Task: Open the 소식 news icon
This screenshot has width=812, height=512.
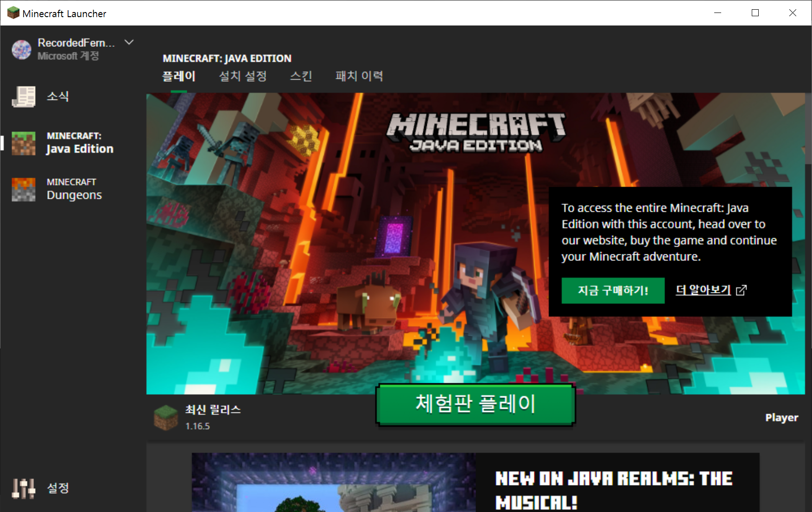Action: 24,96
